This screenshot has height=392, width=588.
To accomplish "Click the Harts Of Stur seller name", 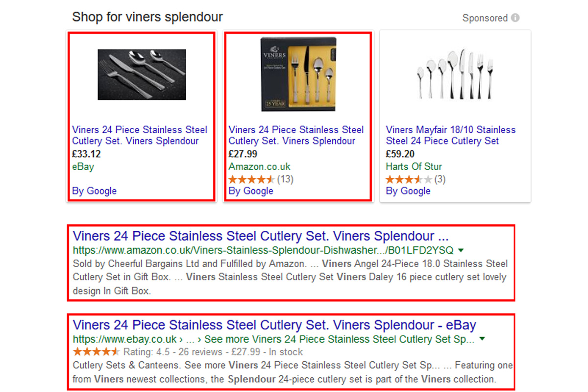I will 414,167.
